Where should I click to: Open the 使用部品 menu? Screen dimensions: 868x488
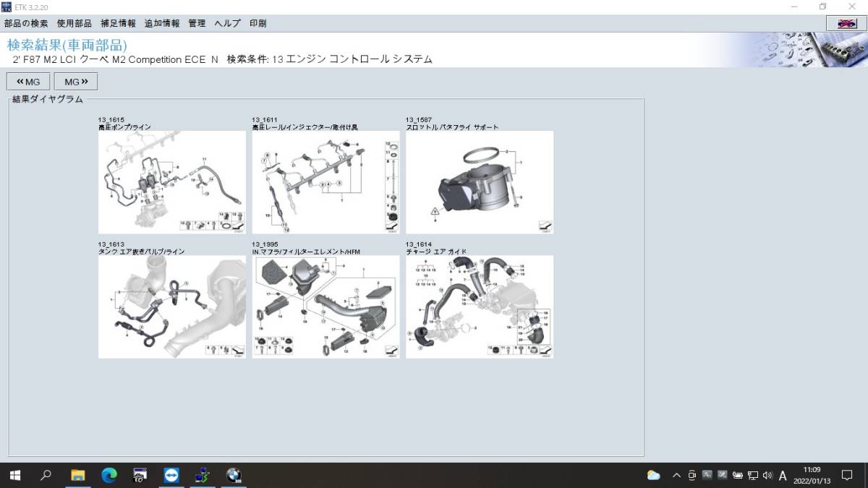click(74, 23)
